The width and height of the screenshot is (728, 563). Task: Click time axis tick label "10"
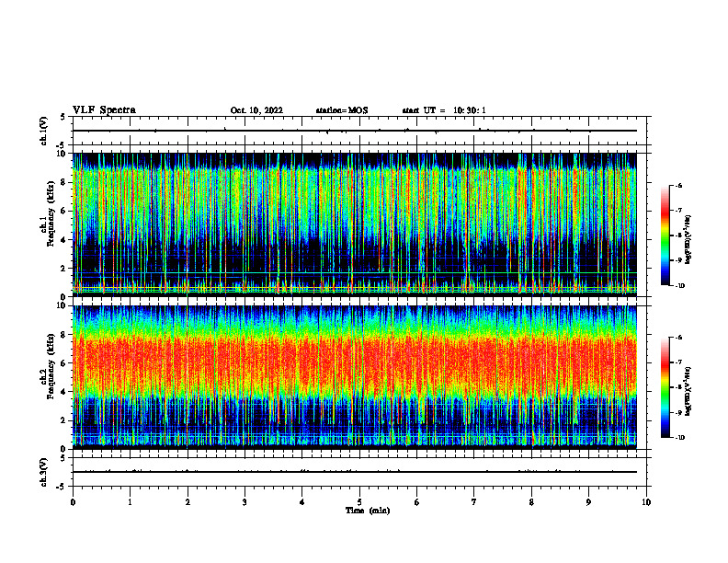click(x=646, y=502)
